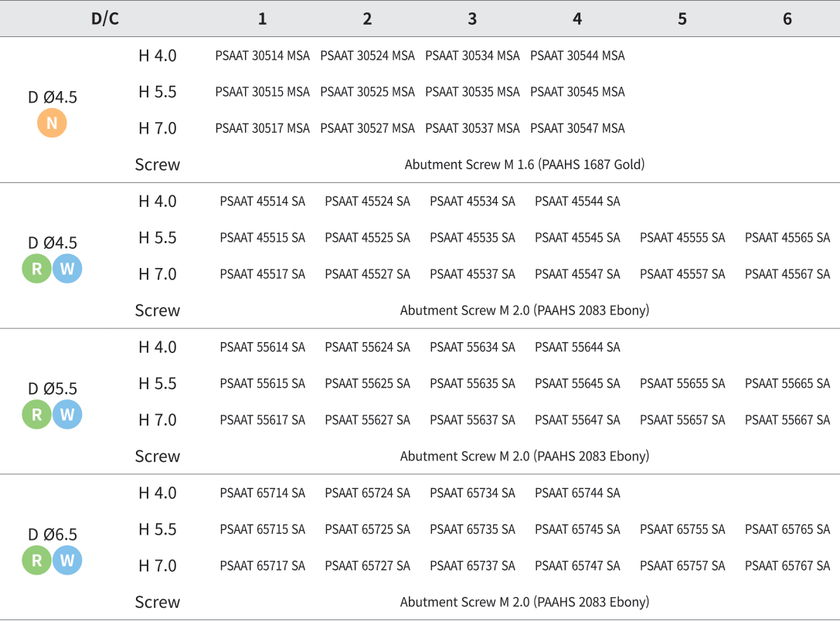
Task: Click PSAAT 65767 SA
Action: point(787,566)
